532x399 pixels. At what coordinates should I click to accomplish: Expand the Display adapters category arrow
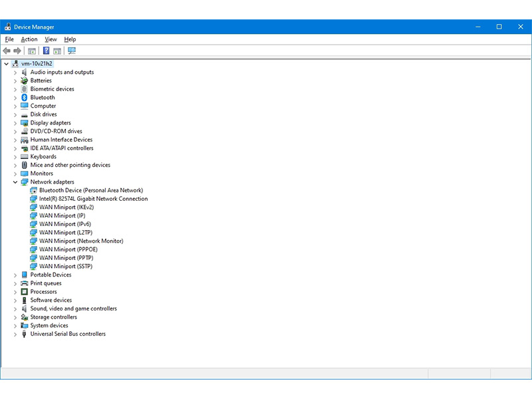[15, 123]
